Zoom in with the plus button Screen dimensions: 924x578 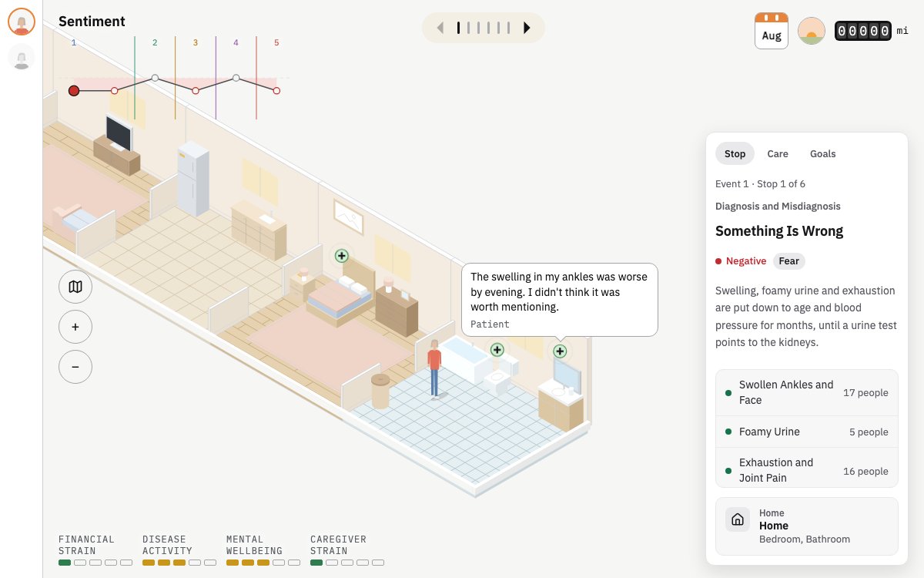pyautogui.click(x=75, y=327)
